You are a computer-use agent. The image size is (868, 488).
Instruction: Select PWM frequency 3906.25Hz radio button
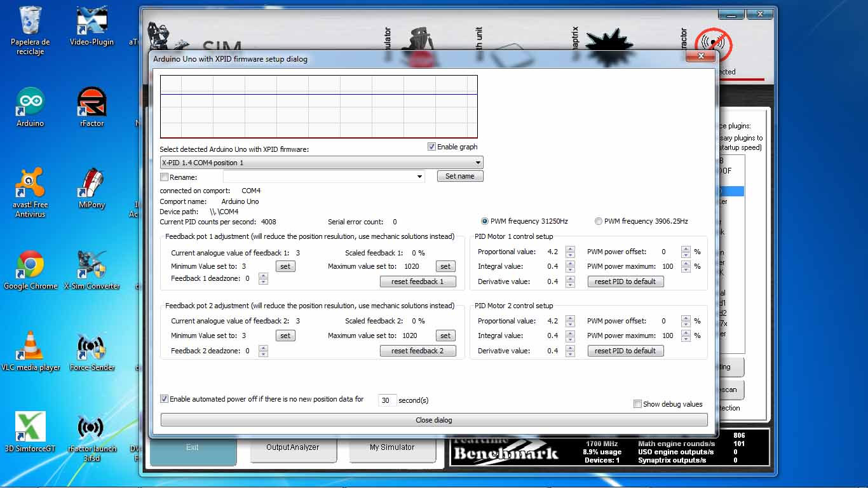[x=598, y=221]
